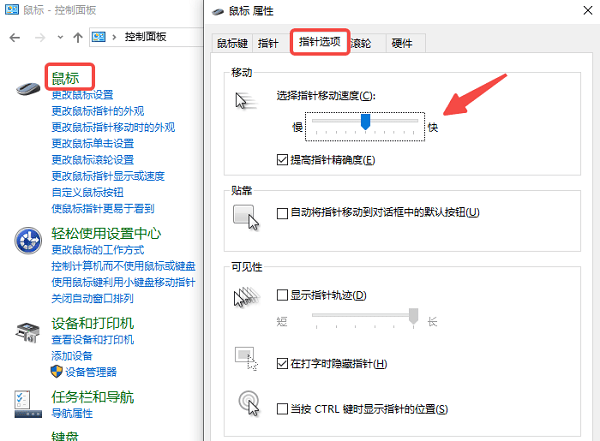Go back with the left arrow

tap(15, 38)
